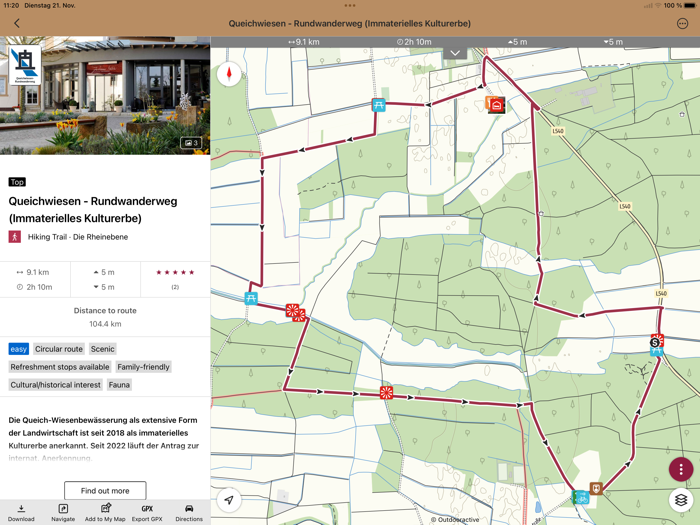Screen dimensions: 700x525
Task: Go back using the top-left arrow
Action: (17, 23)
